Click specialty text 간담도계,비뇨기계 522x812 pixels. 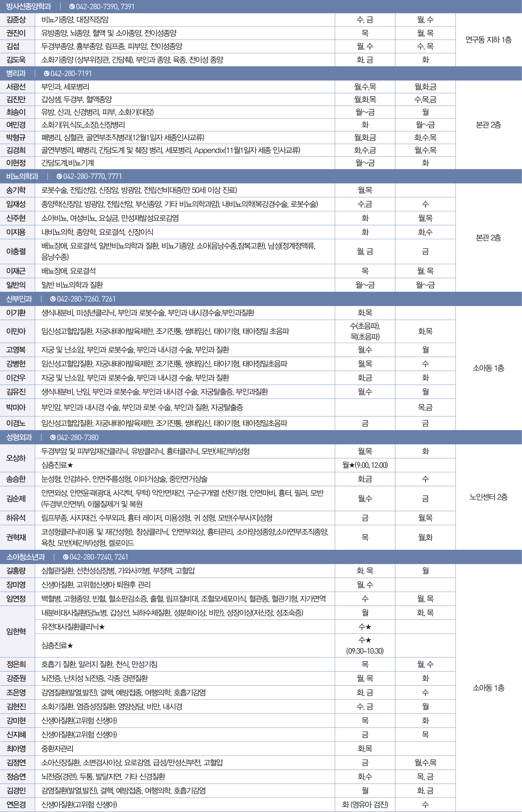68,163
